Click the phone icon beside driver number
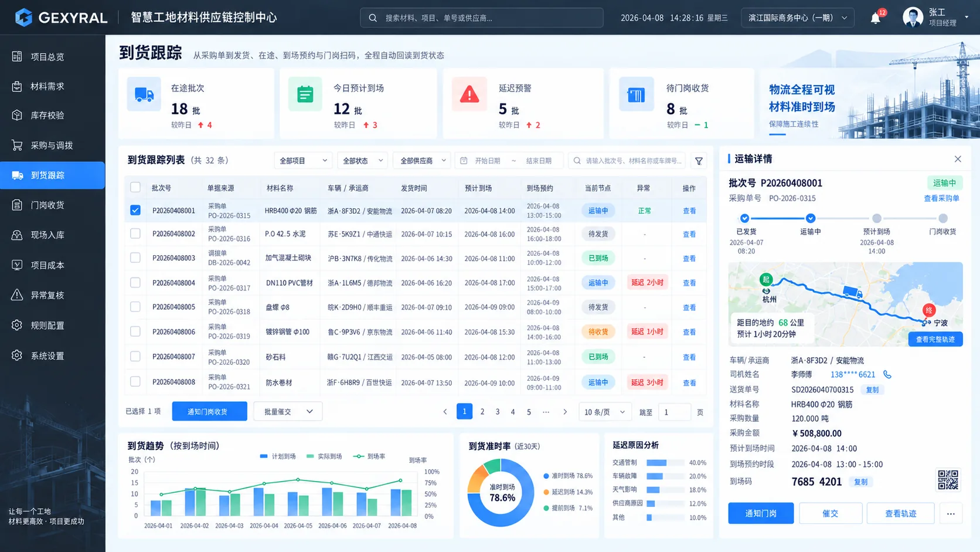The height and width of the screenshot is (552, 980). (x=887, y=374)
